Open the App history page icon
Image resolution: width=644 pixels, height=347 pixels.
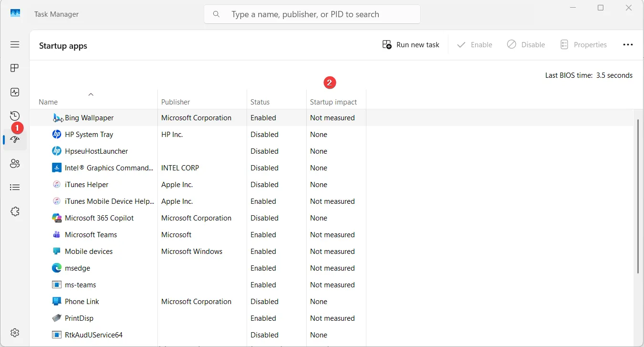[x=15, y=116]
